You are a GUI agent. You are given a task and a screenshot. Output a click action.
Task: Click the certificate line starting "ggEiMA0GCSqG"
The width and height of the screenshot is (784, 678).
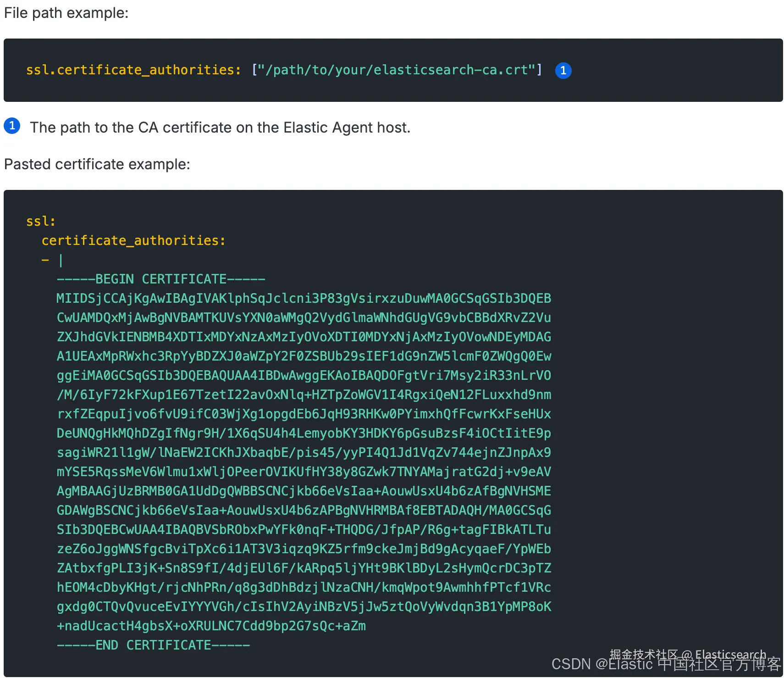(304, 375)
